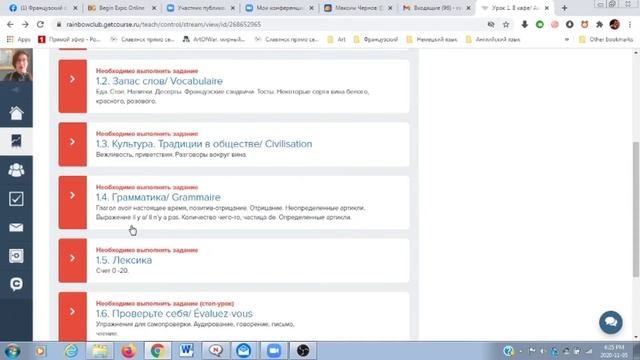Click the Chrome profile avatar in toolbar
Screen dimensions: 640x360
615,24
